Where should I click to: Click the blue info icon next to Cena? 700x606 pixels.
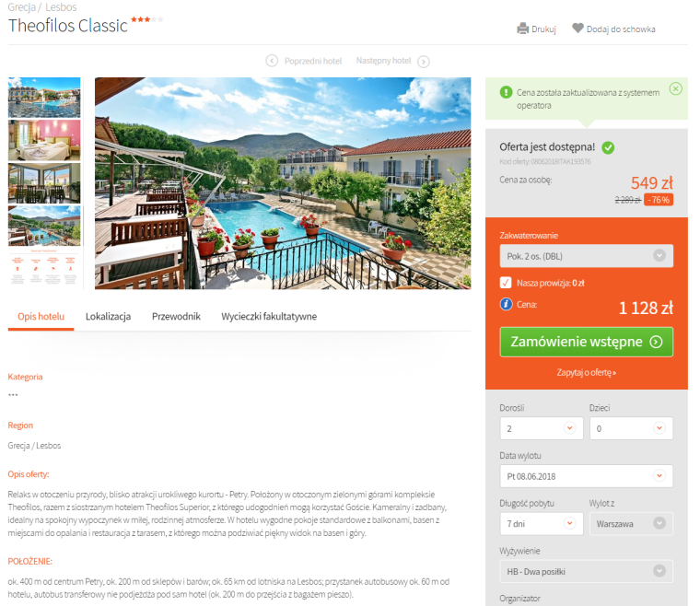[506, 304]
